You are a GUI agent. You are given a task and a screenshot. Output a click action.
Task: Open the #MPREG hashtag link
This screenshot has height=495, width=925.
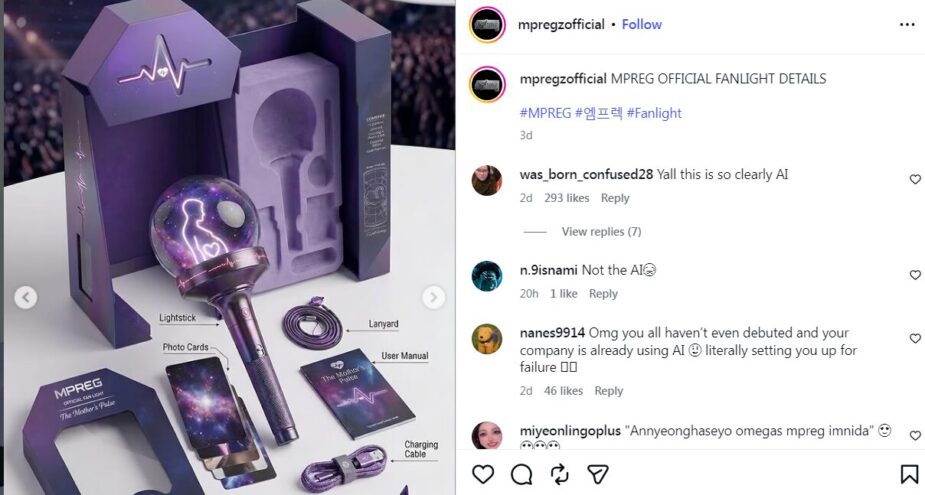[545, 113]
